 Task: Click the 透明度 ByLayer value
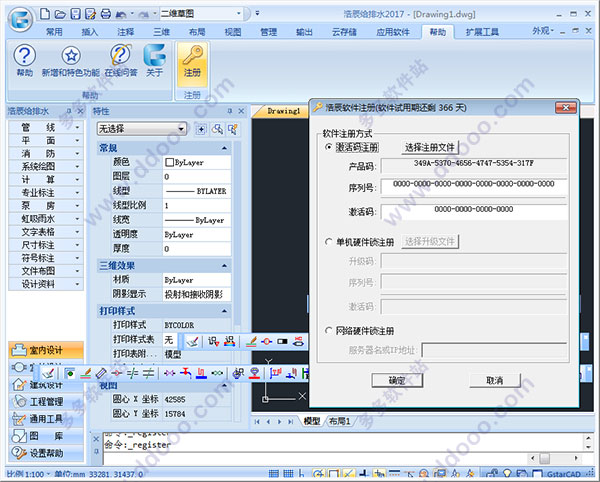click(x=197, y=234)
